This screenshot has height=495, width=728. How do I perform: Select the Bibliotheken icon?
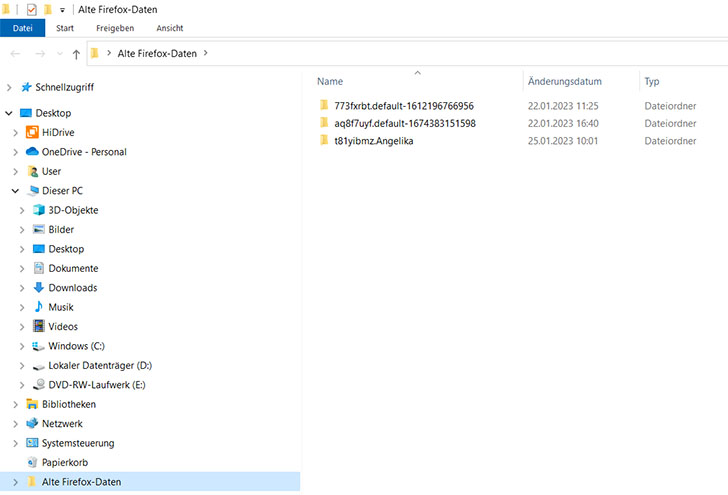coord(32,404)
